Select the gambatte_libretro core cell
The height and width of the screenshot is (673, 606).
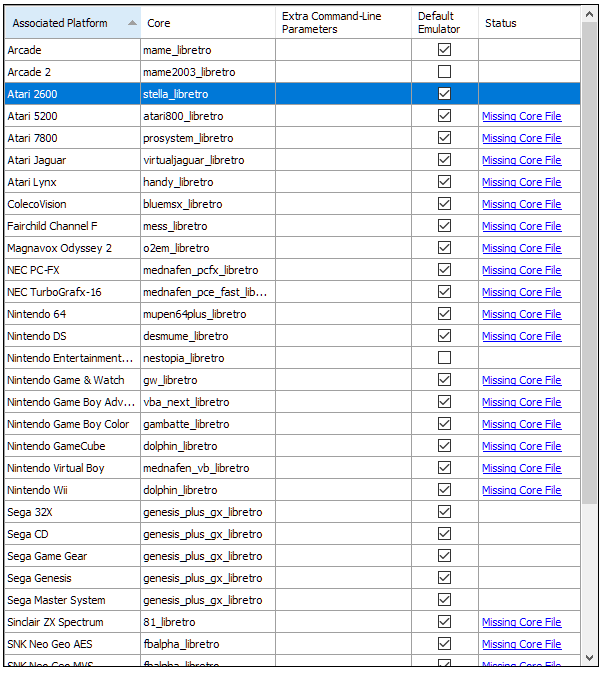point(208,424)
